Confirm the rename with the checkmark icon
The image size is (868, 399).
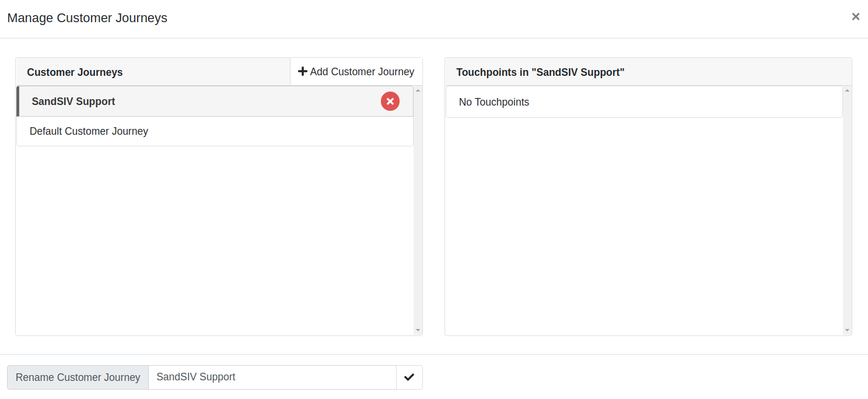click(409, 377)
